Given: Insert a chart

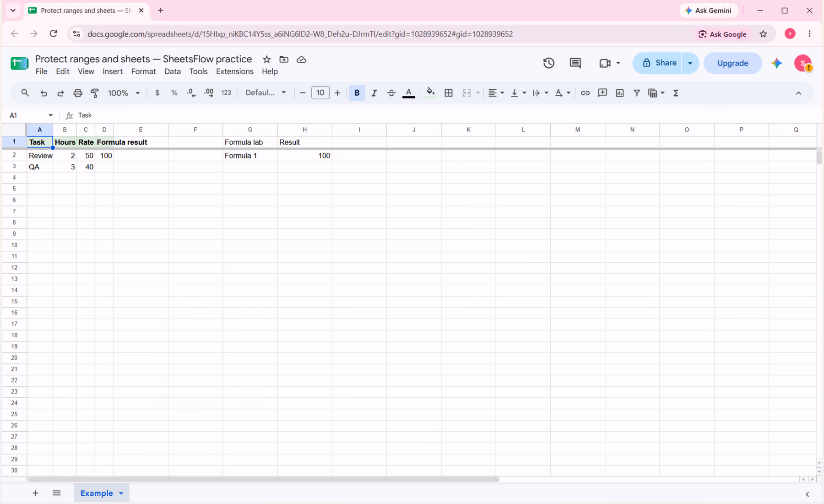Looking at the screenshot, I should point(620,93).
